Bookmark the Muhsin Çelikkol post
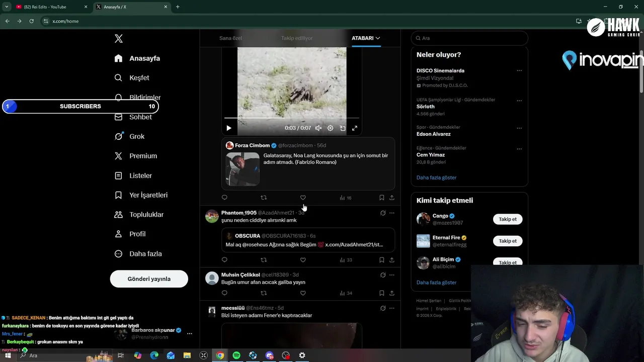This screenshot has height=362, width=644. click(x=382, y=293)
